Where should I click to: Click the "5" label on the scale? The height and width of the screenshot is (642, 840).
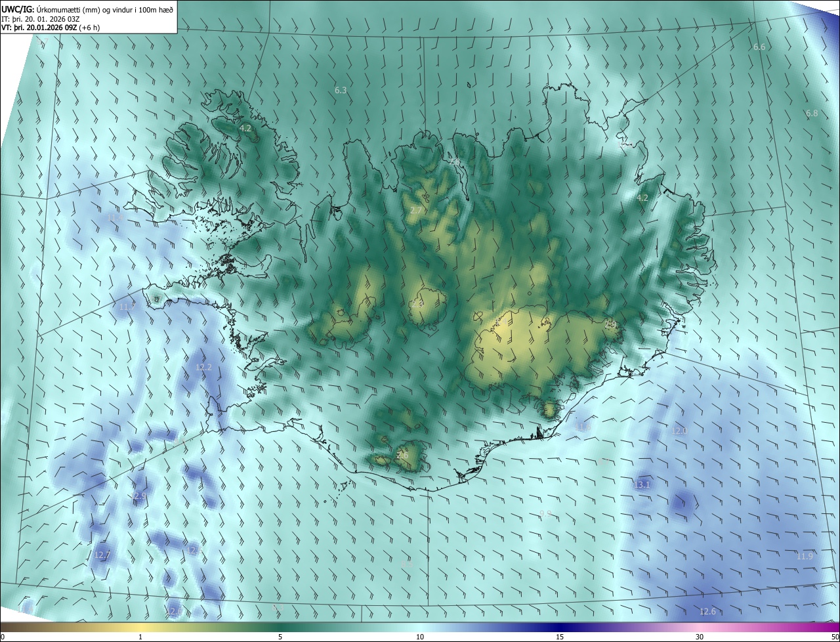[280, 637]
